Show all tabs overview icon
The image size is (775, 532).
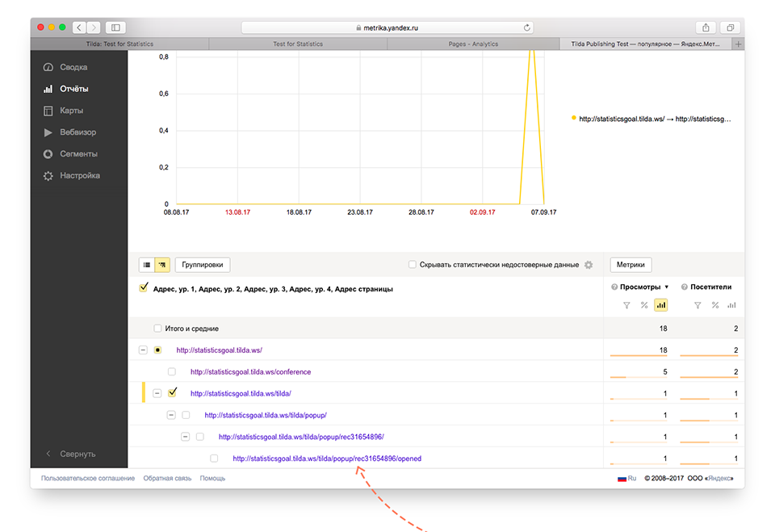[x=730, y=27]
